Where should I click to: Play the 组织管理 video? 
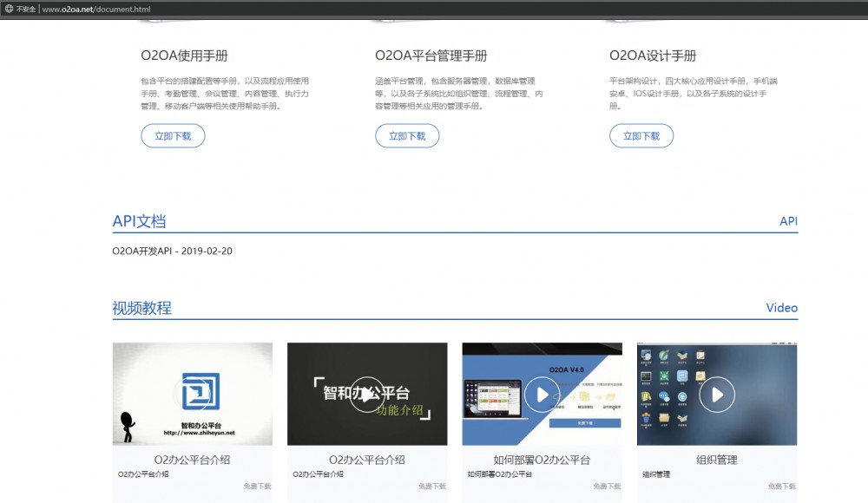tap(717, 395)
